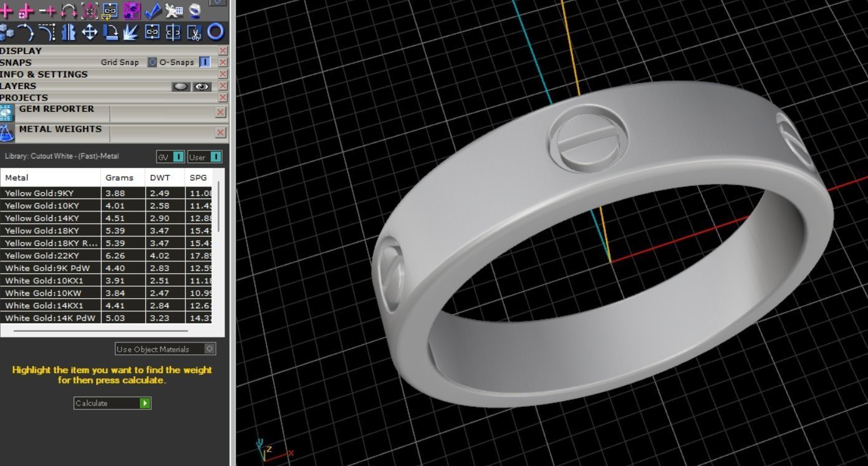
Task: Close the INFO & SETTINGS panel X
Action: (x=223, y=74)
